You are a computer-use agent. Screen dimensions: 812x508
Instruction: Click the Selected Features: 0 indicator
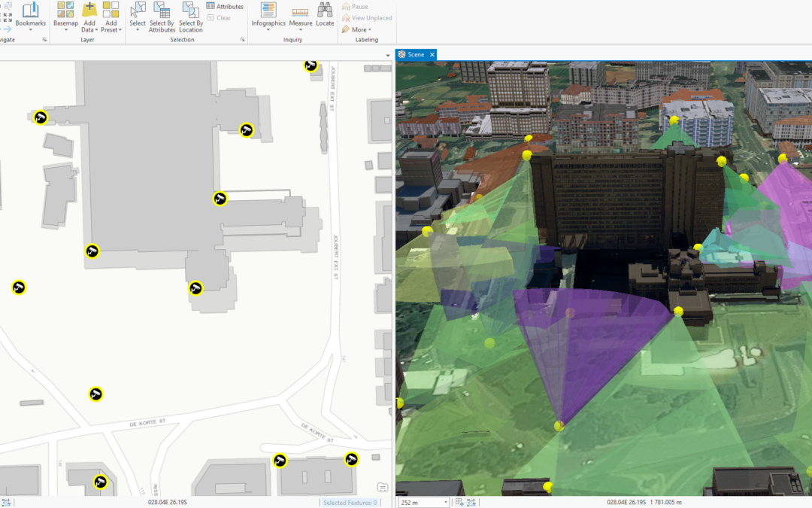pos(350,502)
